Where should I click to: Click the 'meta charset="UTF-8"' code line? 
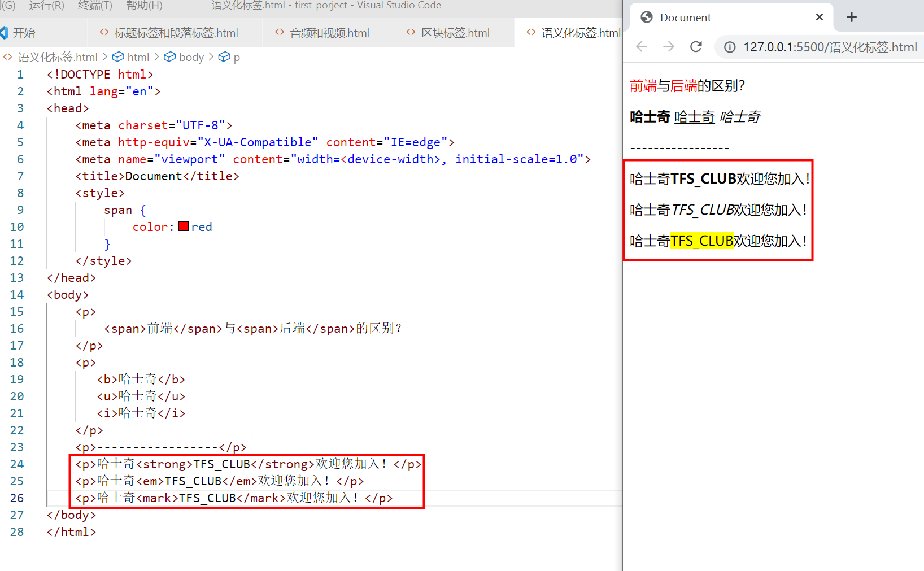[x=154, y=125]
